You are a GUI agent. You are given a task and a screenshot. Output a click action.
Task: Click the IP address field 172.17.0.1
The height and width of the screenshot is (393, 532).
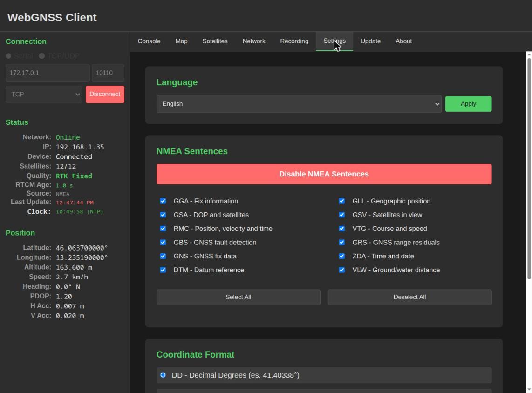tap(48, 73)
